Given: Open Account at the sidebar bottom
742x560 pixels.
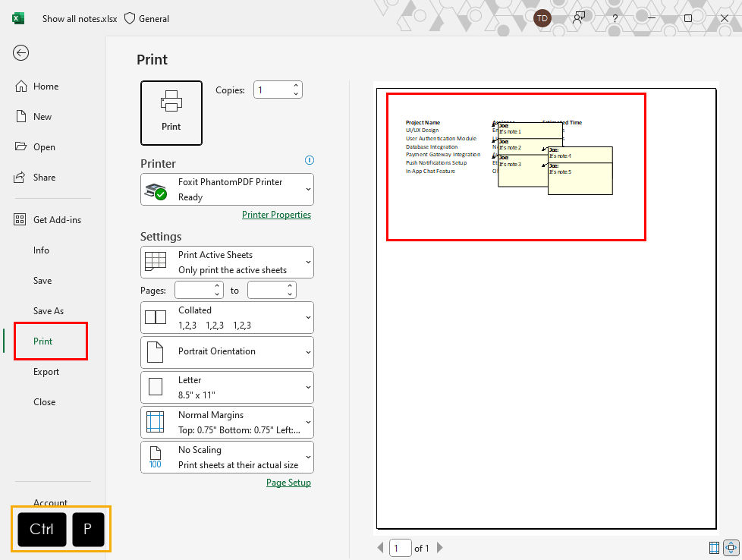Looking at the screenshot, I should click(x=50, y=502).
